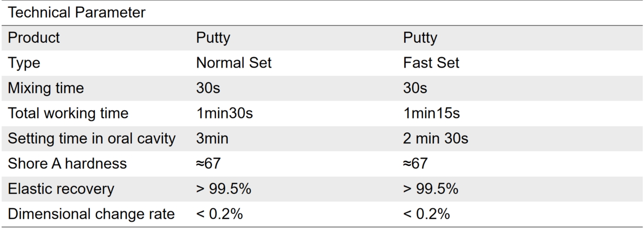Select the Fast Set cell
This screenshot has width=644, height=228.
click(x=431, y=63)
